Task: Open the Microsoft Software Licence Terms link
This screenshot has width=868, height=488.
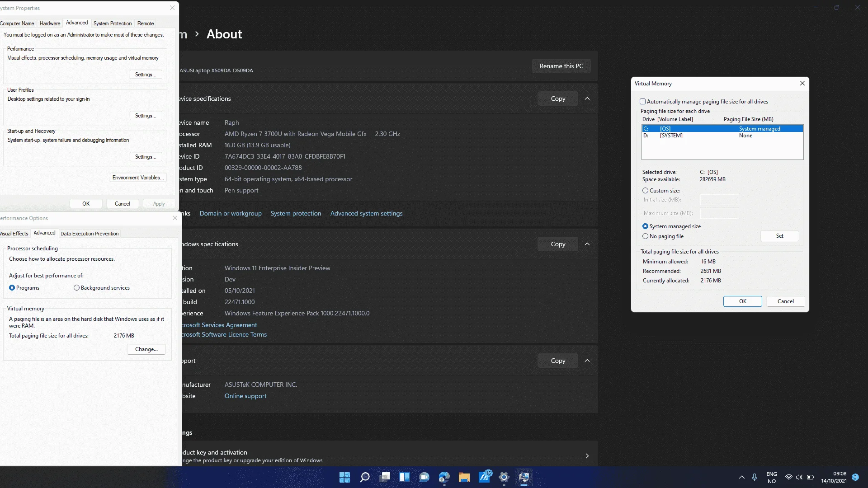Action: pyautogui.click(x=224, y=334)
